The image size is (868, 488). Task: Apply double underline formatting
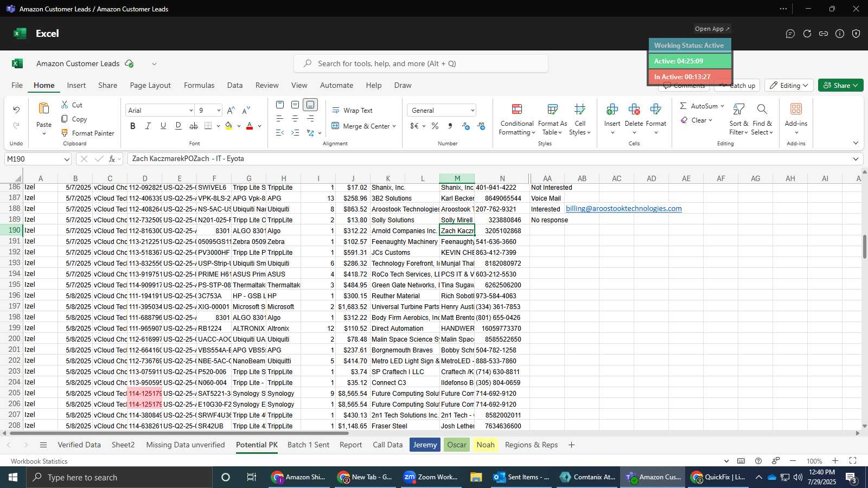178,126
